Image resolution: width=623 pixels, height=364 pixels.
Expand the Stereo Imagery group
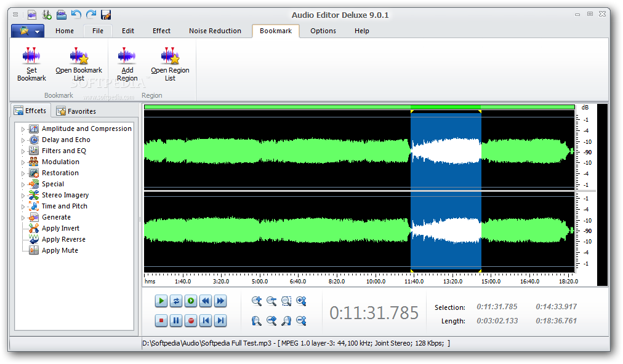(x=23, y=196)
